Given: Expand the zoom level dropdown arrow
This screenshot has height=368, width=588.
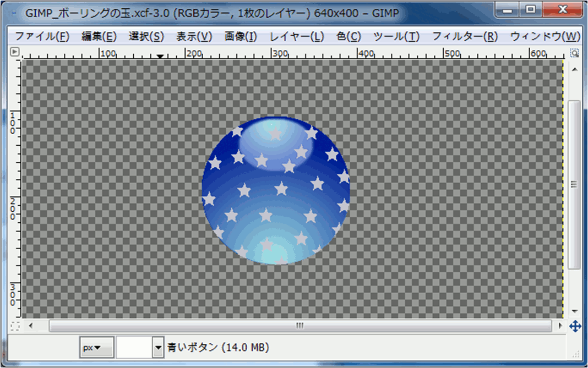Looking at the screenshot, I should pyautogui.click(x=159, y=348).
